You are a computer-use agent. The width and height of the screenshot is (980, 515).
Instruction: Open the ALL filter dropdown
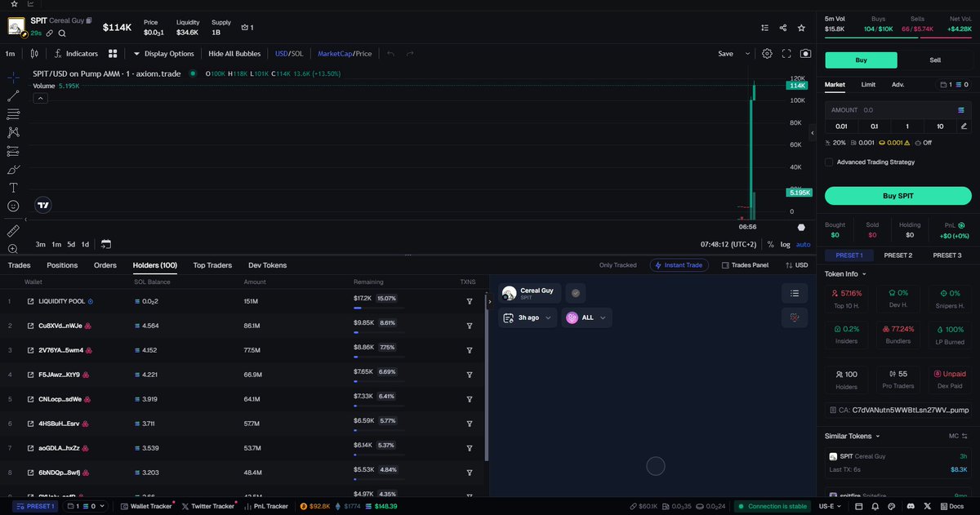point(585,317)
